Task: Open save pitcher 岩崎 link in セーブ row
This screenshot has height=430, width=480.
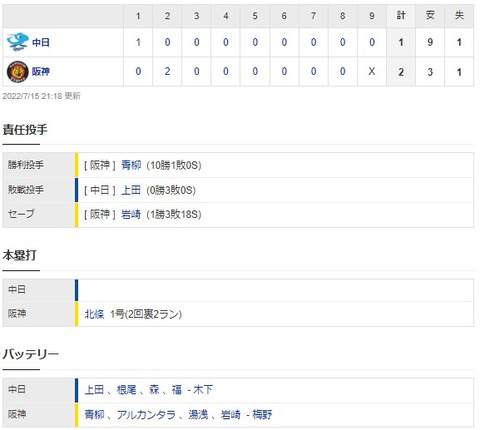Action: 131,214
